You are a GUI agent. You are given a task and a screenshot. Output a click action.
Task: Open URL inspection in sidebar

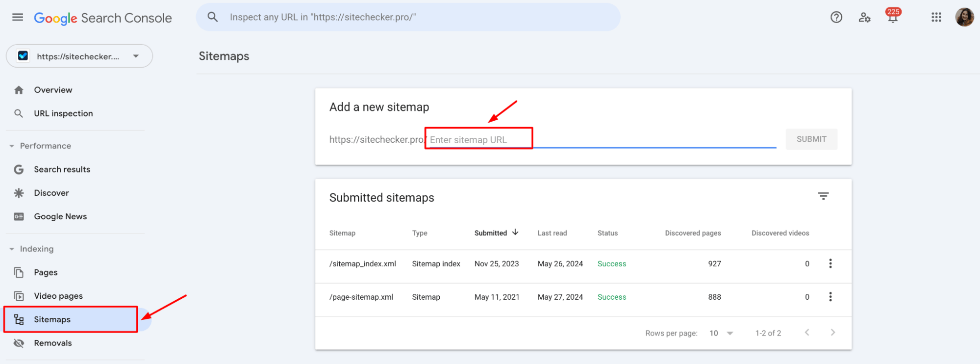coord(63,113)
